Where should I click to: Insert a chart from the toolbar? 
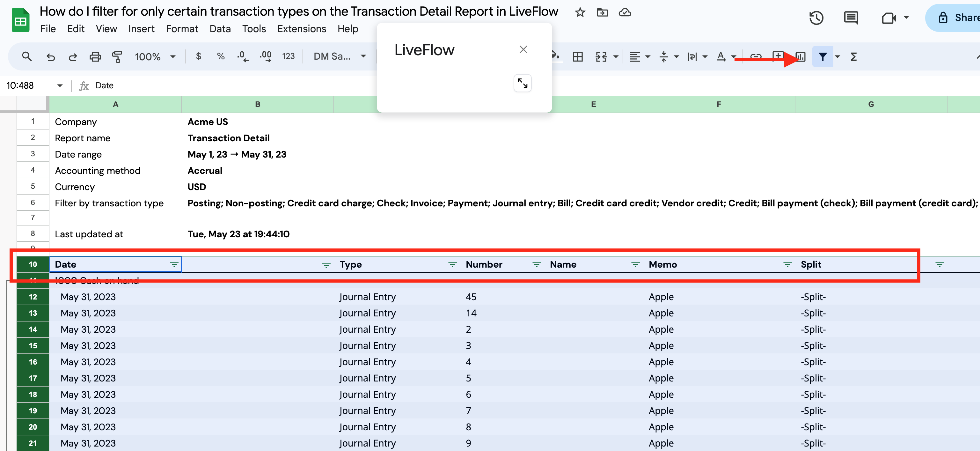[801, 57]
